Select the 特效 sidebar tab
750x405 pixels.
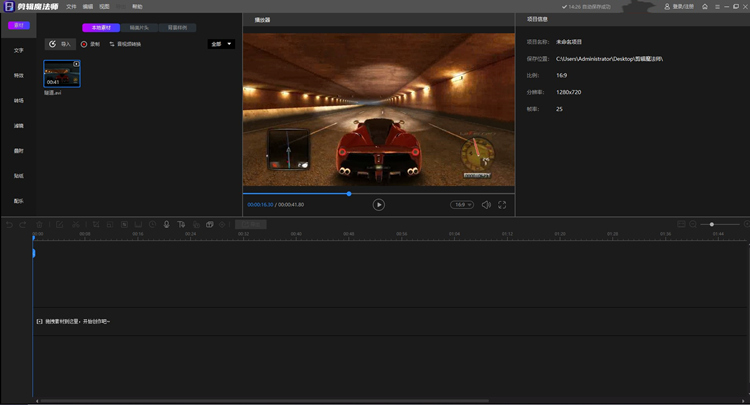point(19,76)
